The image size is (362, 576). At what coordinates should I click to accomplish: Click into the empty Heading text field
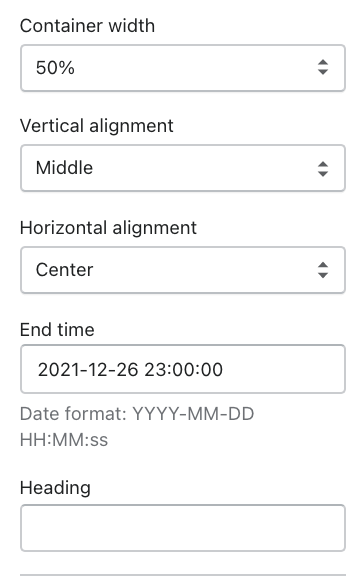[x=183, y=528]
